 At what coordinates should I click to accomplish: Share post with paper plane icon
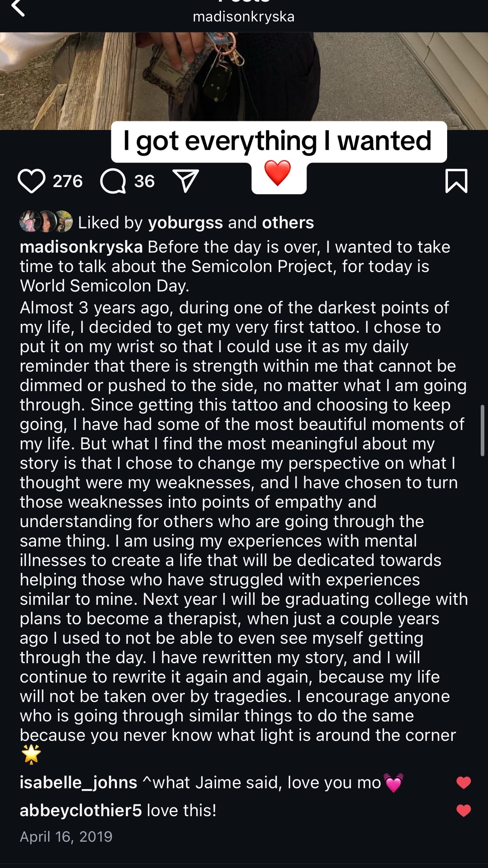pos(185,180)
